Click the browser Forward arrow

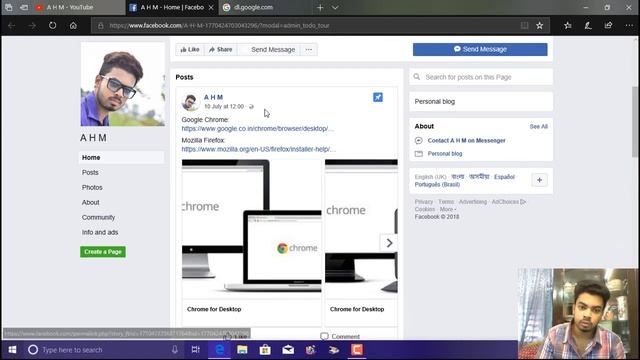tap(32, 25)
